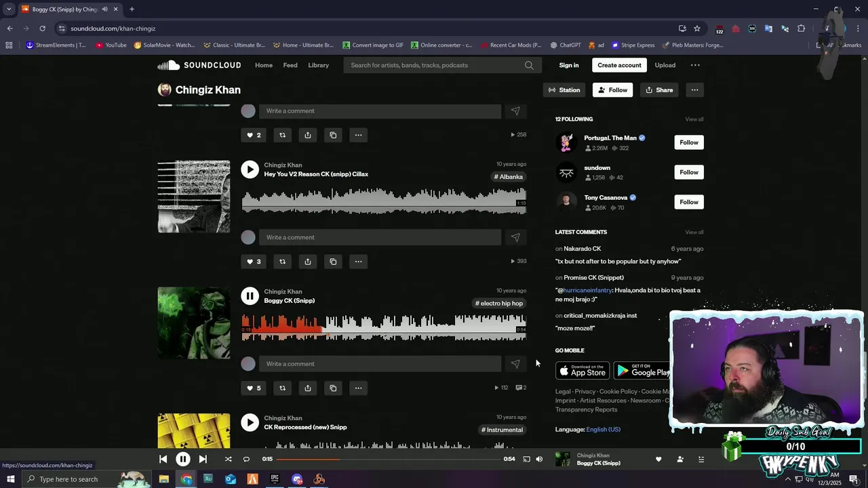Like current track in player bar
Image resolution: width=868 pixels, height=488 pixels.
click(658, 460)
